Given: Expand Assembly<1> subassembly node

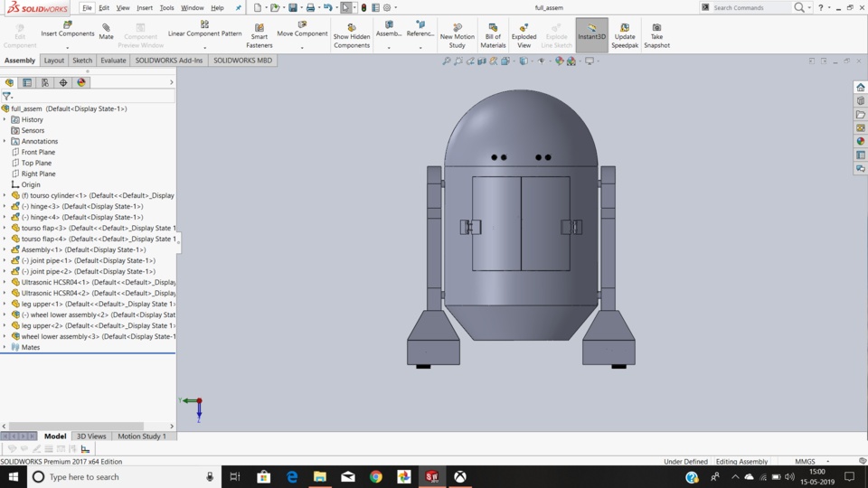Looking at the screenshot, I should click(x=5, y=249).
